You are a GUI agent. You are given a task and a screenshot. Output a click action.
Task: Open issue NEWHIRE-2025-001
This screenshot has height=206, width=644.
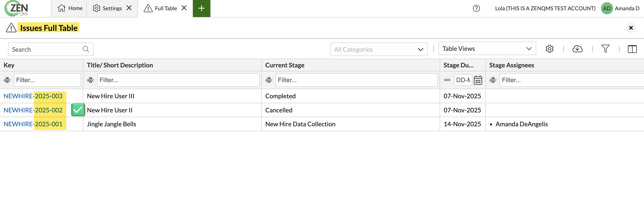point(33,124)
